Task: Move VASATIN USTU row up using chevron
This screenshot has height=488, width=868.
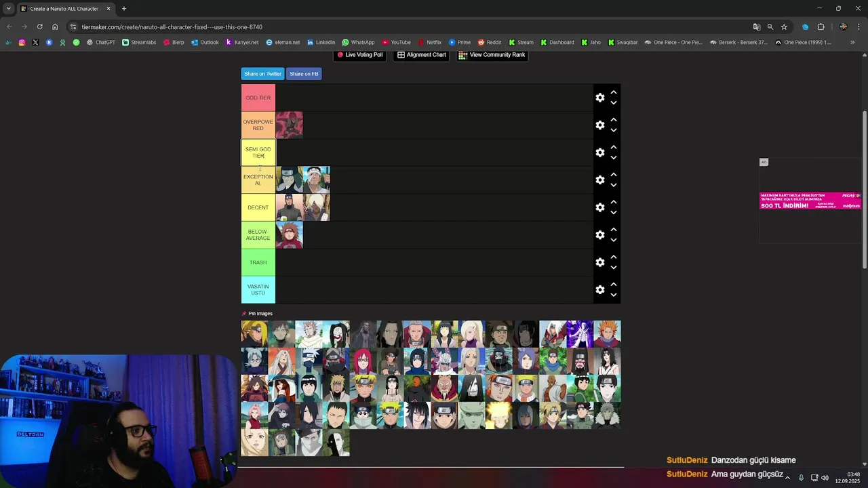Action: point(614,285)
